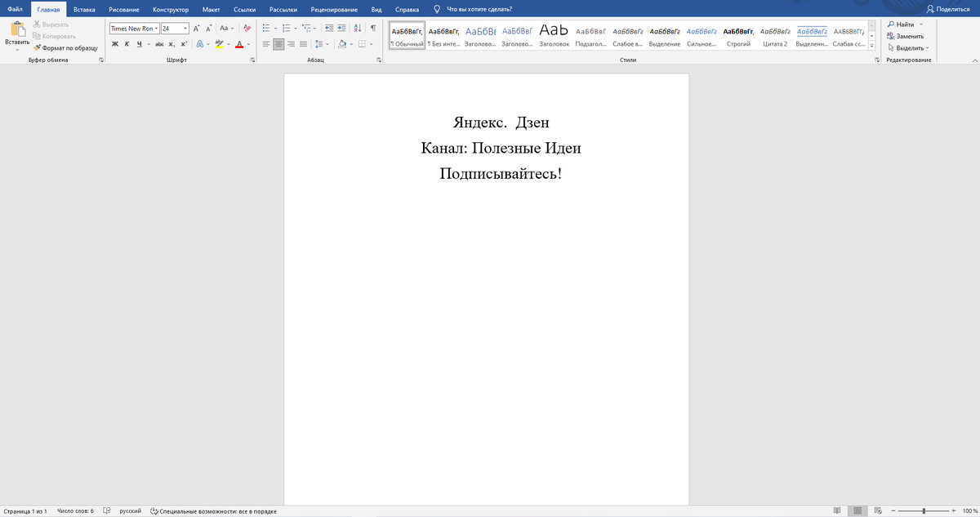Switch to web layout view in status bar
The width and height of the screenshot is (980, 517).
pos(878,510)
